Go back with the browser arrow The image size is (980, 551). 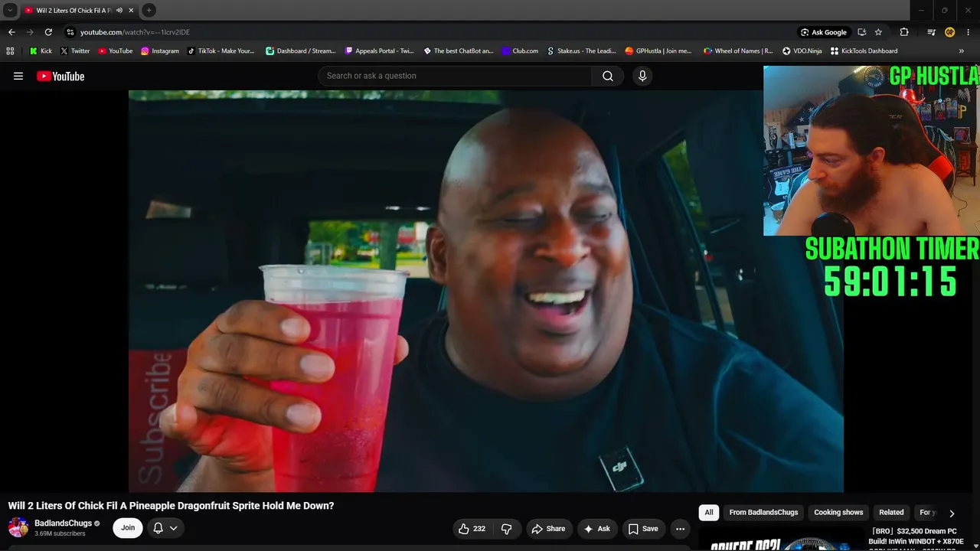11,32
